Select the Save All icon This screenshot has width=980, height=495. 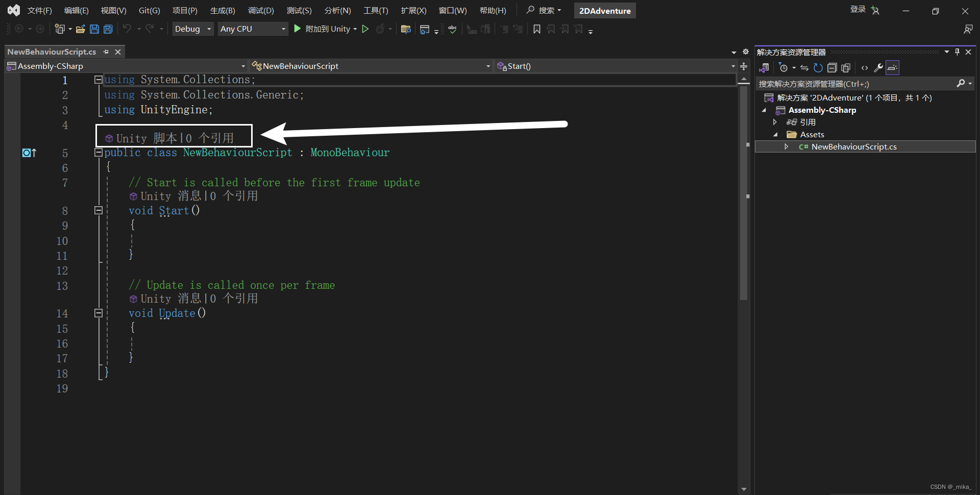(108, 29)
